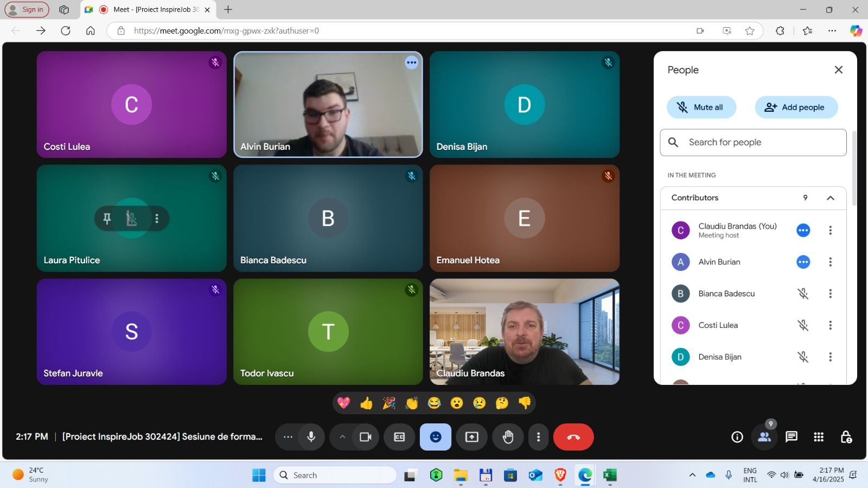The width and height of the screenshot is (868, 488).
Task: Open more options in meeting toolbar
Action: point(538,437)
